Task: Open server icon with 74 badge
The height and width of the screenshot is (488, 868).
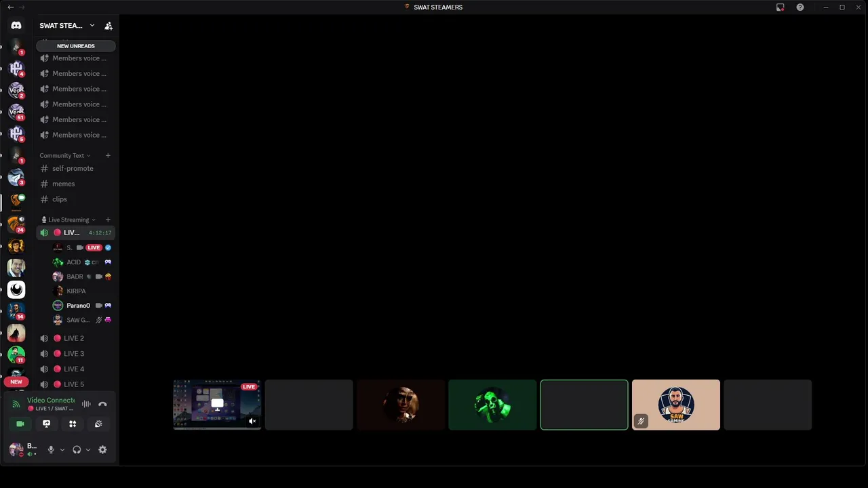Action: click(x=16, y=224)
